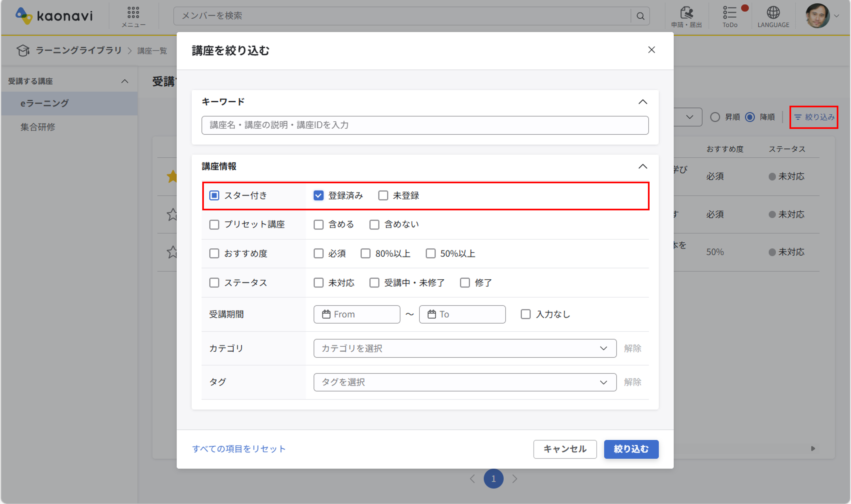Clear category with 解除 beside カテゴリ
The width and height of the screenshot is (851, 504).
pos(633,348)
